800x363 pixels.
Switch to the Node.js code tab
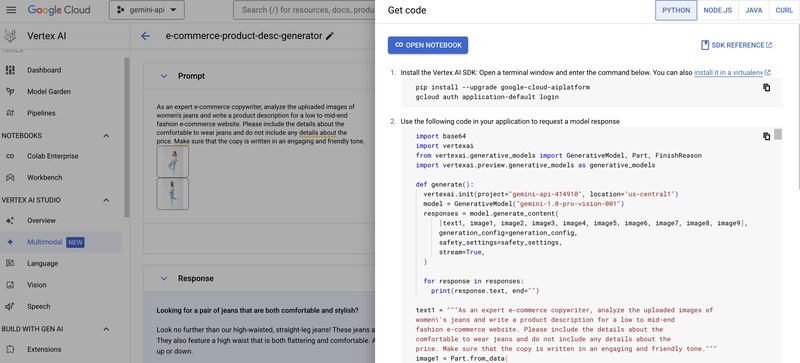coord(717,10)
